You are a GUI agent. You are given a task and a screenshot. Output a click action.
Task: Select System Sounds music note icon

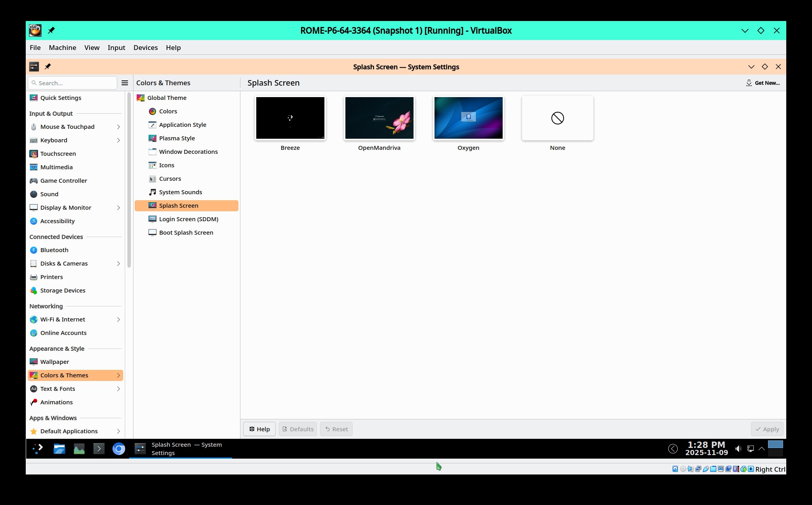coord(152,192)
